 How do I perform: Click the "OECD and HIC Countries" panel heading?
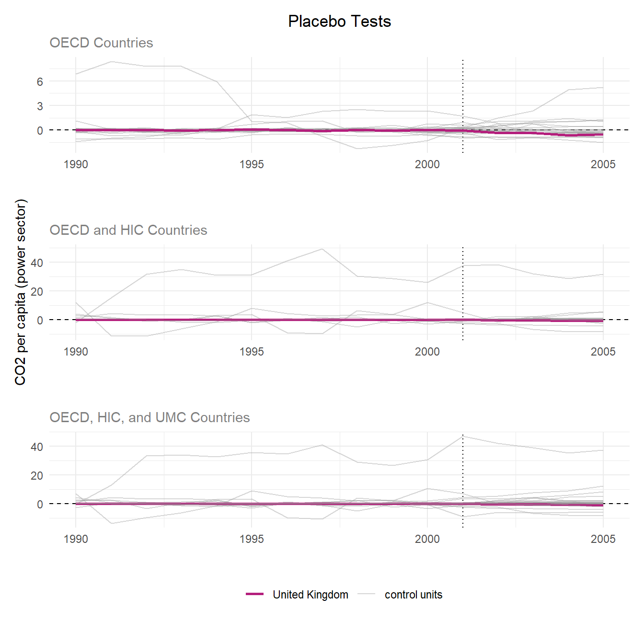[128, 230]
